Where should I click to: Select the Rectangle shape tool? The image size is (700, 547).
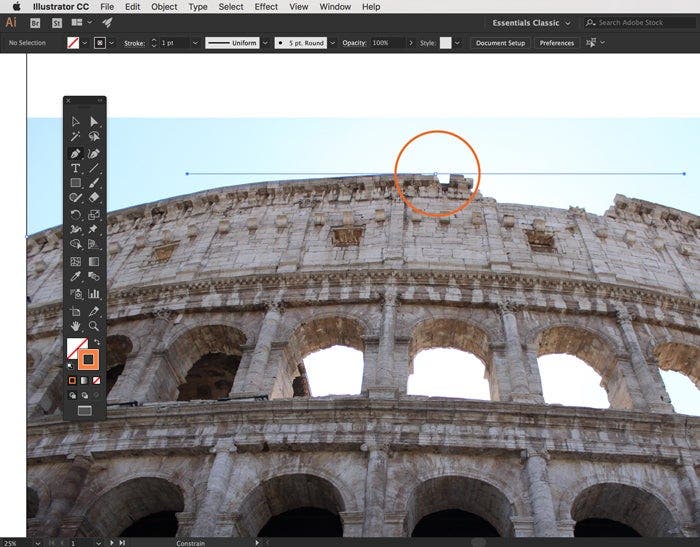75,183
